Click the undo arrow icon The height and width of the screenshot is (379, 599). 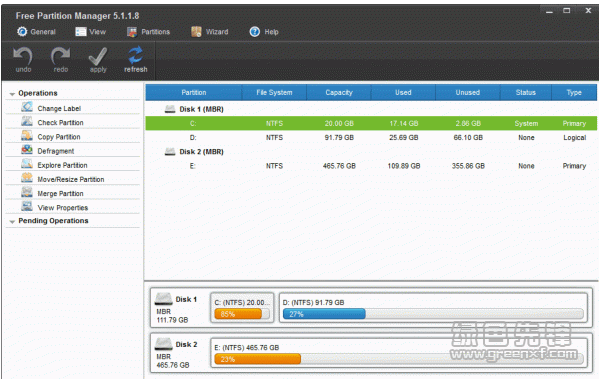click(x=23, y=56)
